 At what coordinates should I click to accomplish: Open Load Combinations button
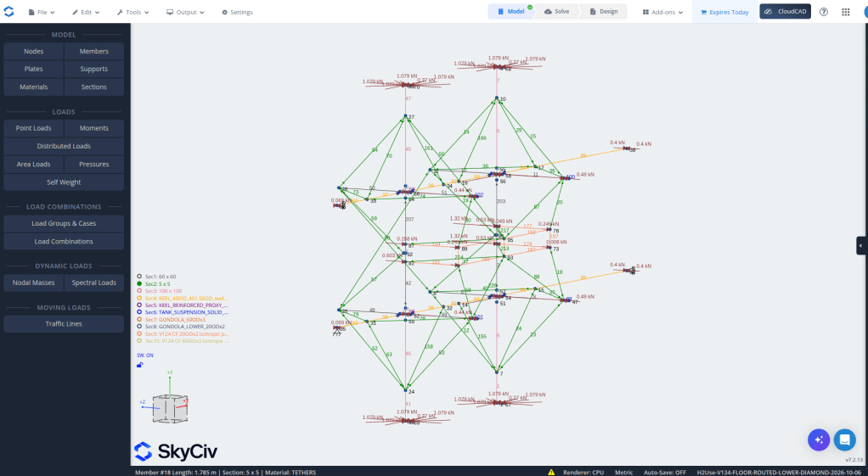point(64,241)
